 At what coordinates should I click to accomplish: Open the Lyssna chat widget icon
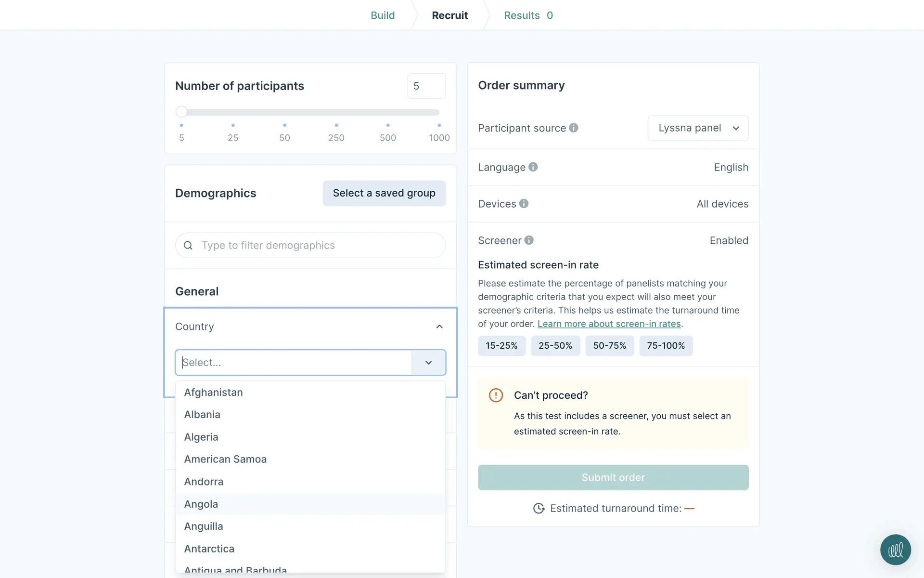pyautogui.click(x=895, y=550)
